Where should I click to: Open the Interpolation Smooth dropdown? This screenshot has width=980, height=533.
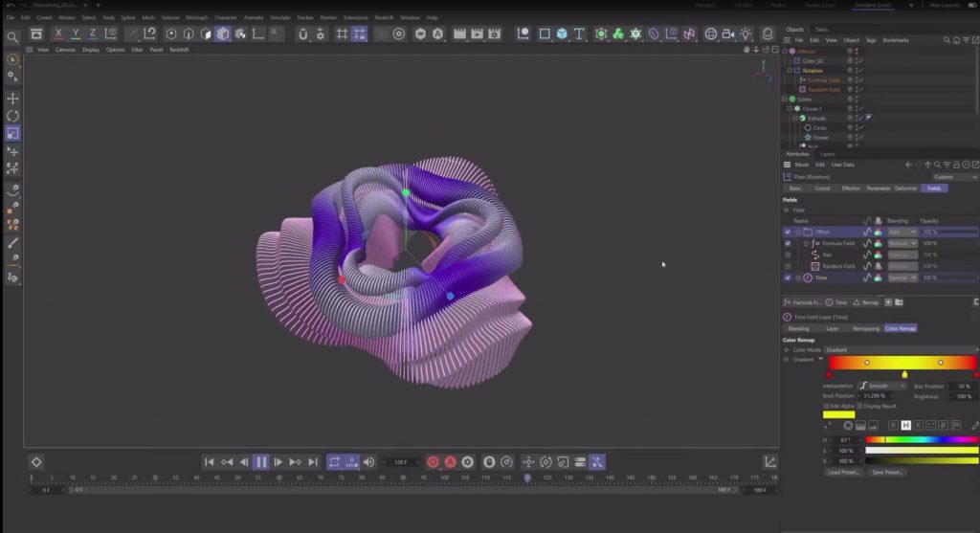pyautogui.click(x=881, y=387)
